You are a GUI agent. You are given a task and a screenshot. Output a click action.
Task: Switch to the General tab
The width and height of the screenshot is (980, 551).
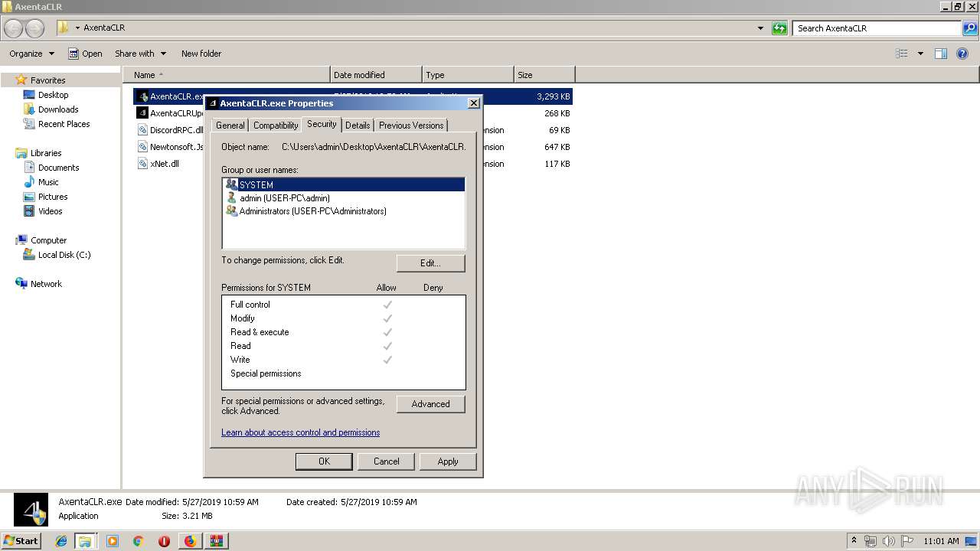pos(230,126)
